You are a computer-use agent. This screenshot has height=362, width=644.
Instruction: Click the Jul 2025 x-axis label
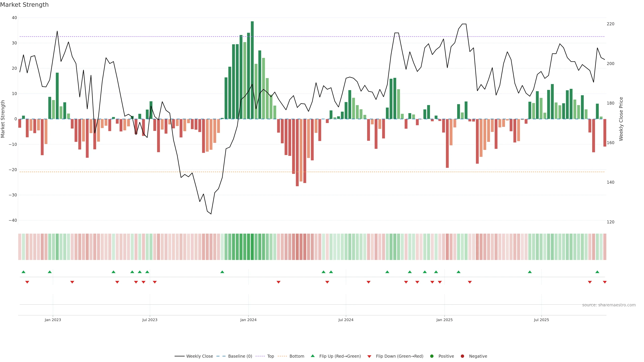(x=541, y=320)
